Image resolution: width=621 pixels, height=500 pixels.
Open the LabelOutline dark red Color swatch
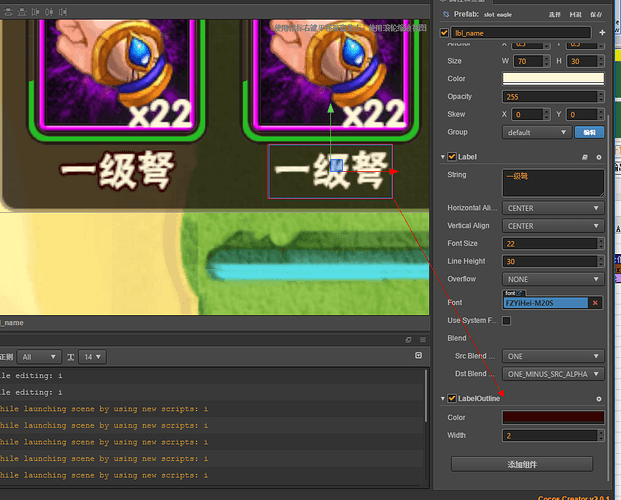click(x=553, y=417)
